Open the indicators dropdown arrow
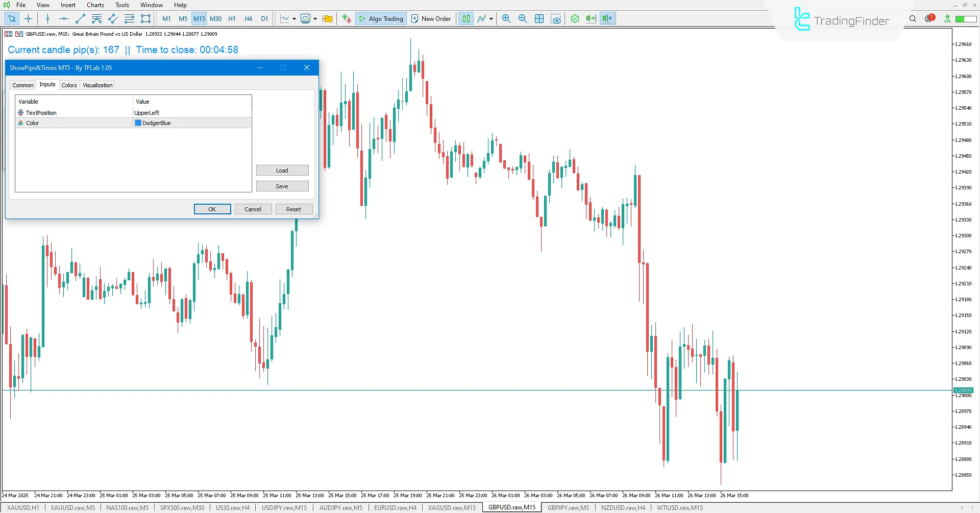The height and width of the screenshot is (513, 980). pos(491,19)
